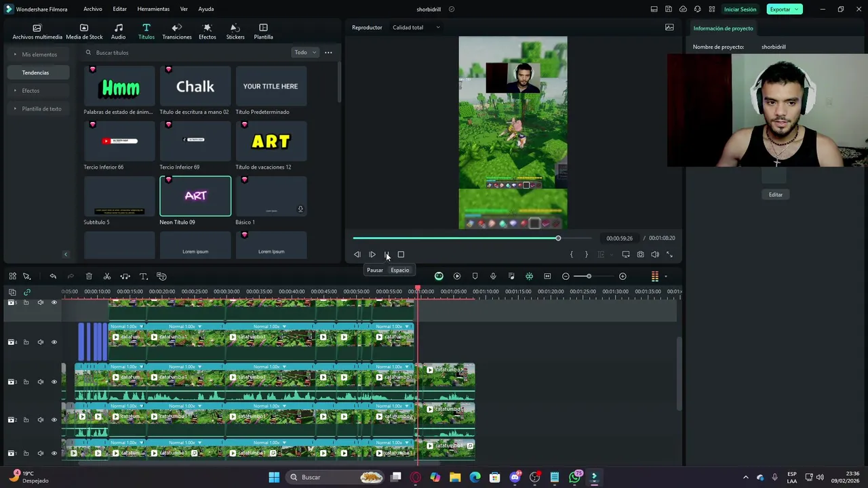Split clip with the scissors tool
The height and width of the screenshot is (488, 868).
pos(107,277)
